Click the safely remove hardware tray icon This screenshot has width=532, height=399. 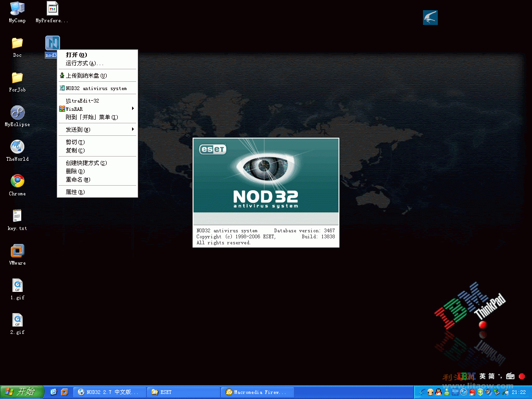(x=497, y=392)
